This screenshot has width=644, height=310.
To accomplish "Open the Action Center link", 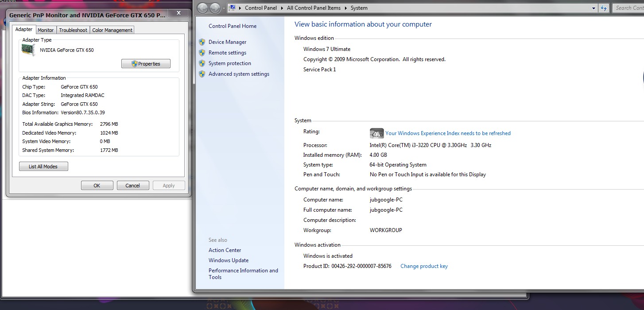I will 225,250.
